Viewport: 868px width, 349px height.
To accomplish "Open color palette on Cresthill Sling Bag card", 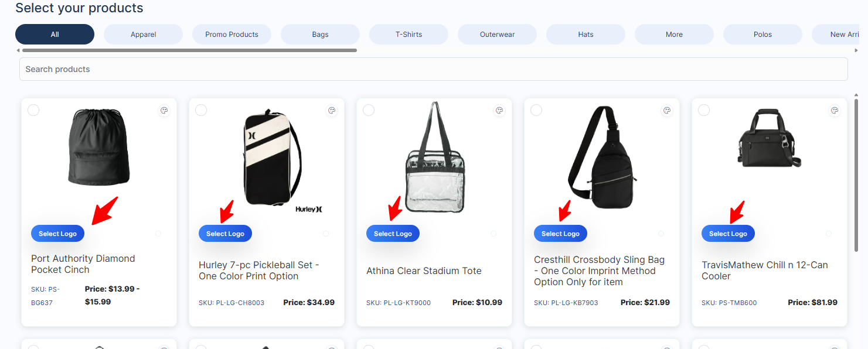I will [667, 110].
